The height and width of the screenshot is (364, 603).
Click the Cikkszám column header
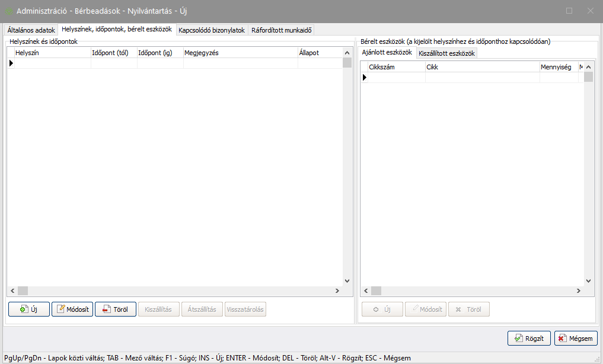click(x=395, y=67)
